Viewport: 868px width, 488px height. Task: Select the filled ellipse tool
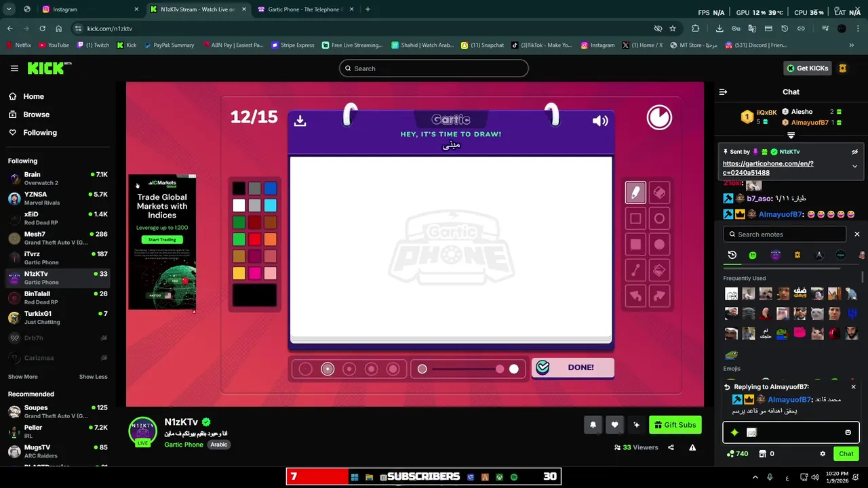coord(659,244)
